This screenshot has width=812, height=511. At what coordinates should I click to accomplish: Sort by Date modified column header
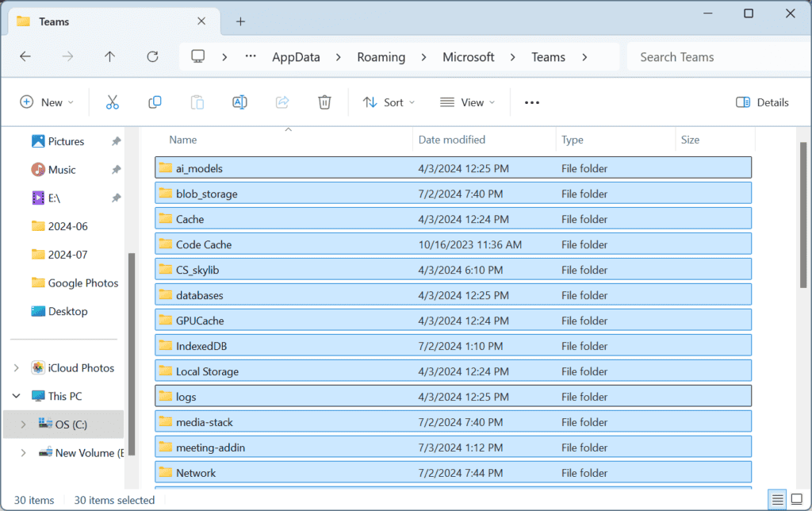click(451, 140)
